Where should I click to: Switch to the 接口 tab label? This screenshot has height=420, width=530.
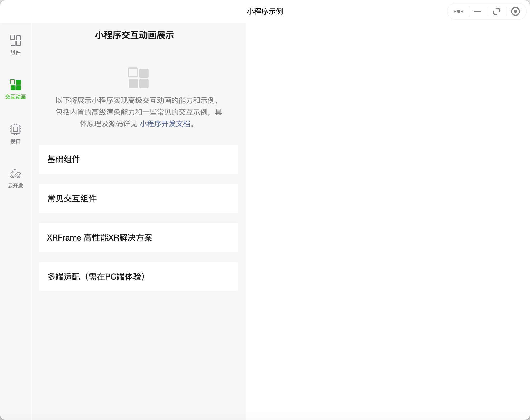(16, 141)
